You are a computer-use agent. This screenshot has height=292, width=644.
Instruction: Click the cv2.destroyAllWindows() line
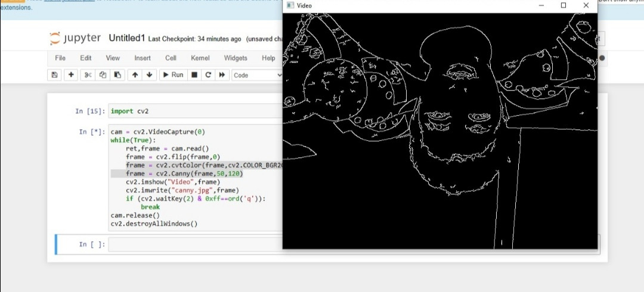154,224
